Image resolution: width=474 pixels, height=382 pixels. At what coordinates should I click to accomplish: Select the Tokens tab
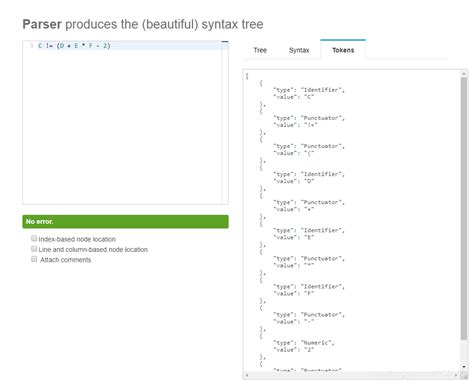coord(343,50)
